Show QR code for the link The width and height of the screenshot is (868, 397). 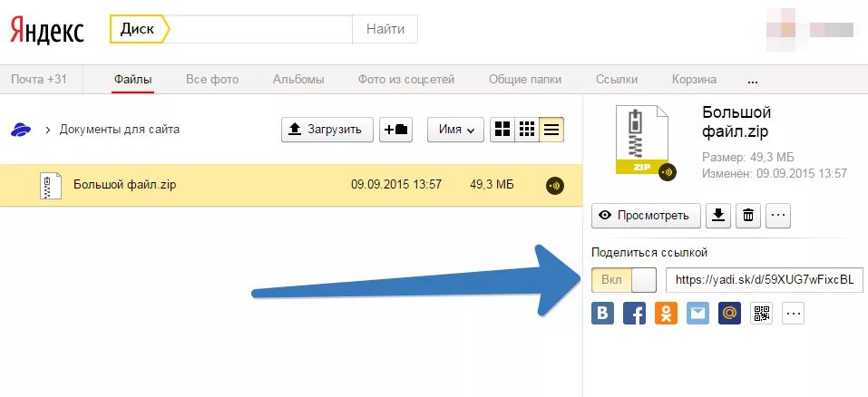(x=762, y=313)
